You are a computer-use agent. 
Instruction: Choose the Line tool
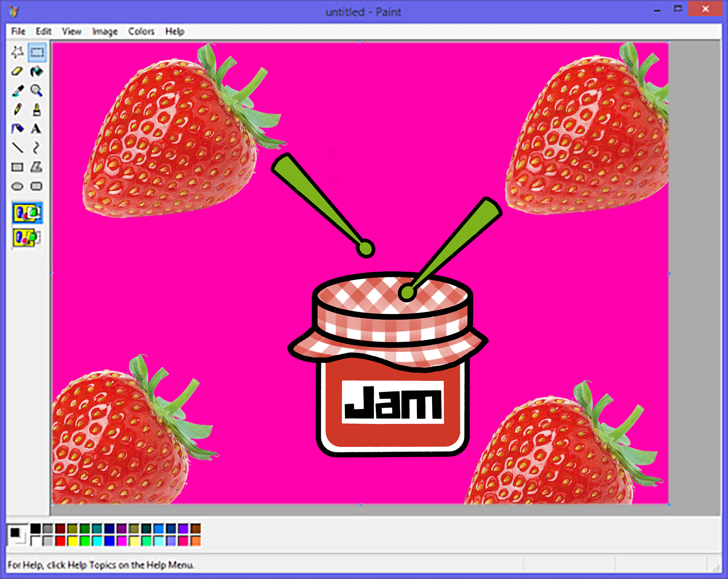pos(17,148)
